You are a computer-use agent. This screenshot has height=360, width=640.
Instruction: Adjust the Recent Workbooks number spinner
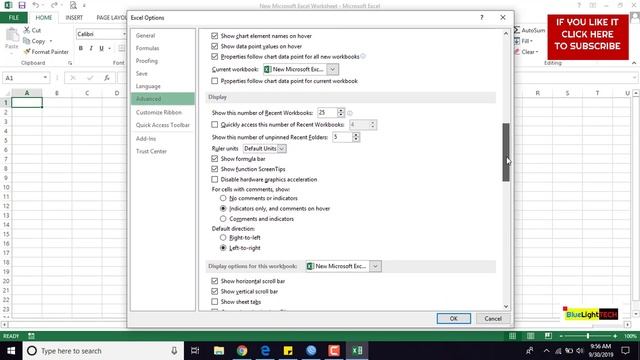(341, 112)
